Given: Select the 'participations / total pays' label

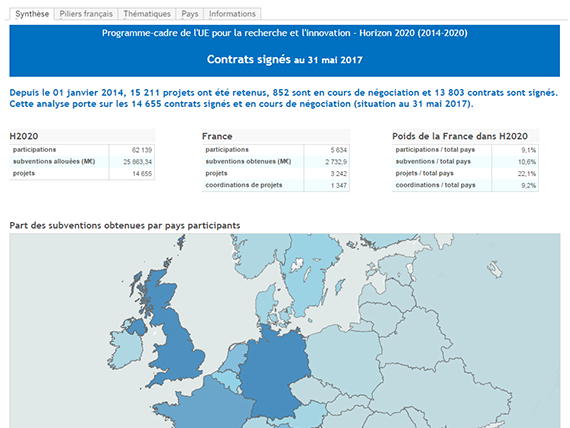Looking at the screenshot, I should [x=435, y=149].
